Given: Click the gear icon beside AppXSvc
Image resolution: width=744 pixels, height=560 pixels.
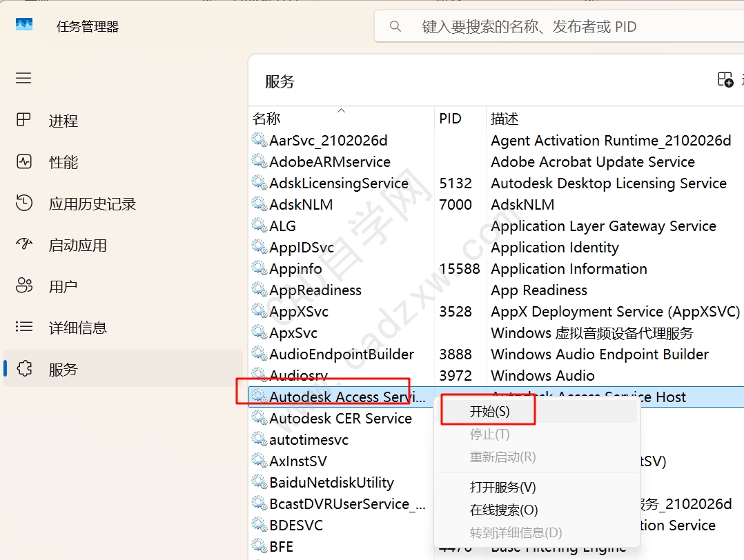Looking at the screenshot, I should tap(259, 311).
